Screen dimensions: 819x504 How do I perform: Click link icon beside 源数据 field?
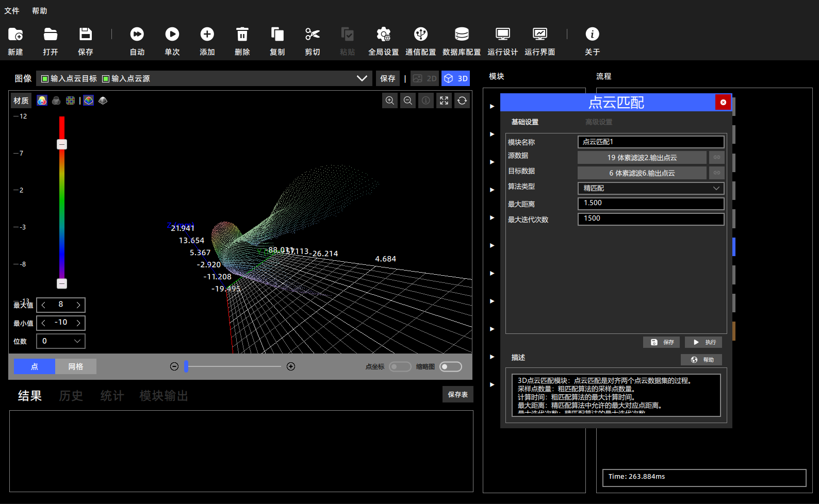(x=717, y=157)
